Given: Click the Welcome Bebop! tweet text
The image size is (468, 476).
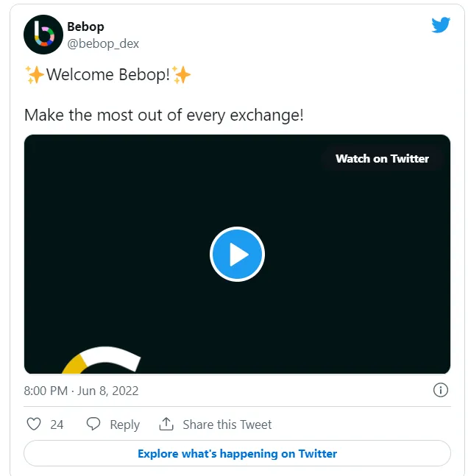Looking at the screenshot, I should click(108, 74).
